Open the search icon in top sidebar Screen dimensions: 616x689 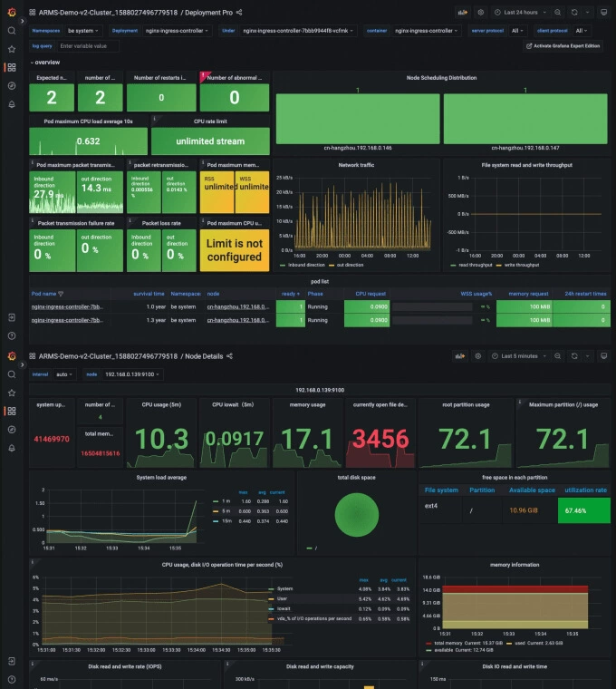12,31
